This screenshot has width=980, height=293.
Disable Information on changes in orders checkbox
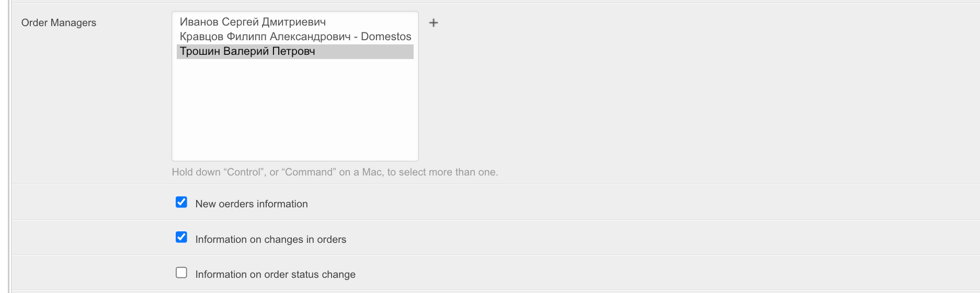click(181, 238)
